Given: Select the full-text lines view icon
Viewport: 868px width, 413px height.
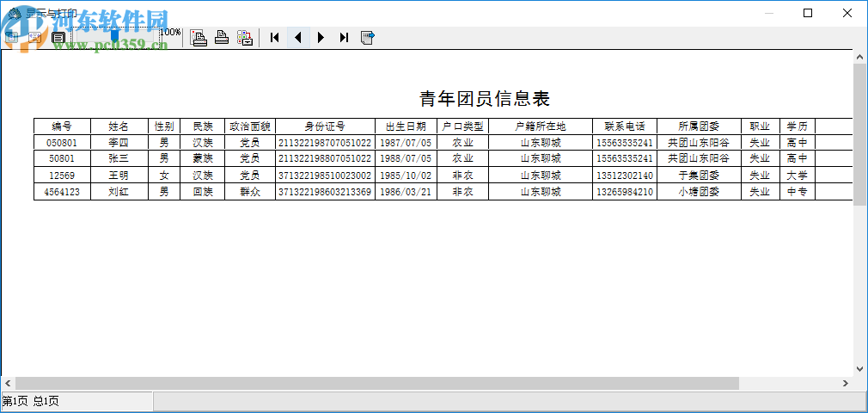Looking at the screenshot, I should click(58, 37).
